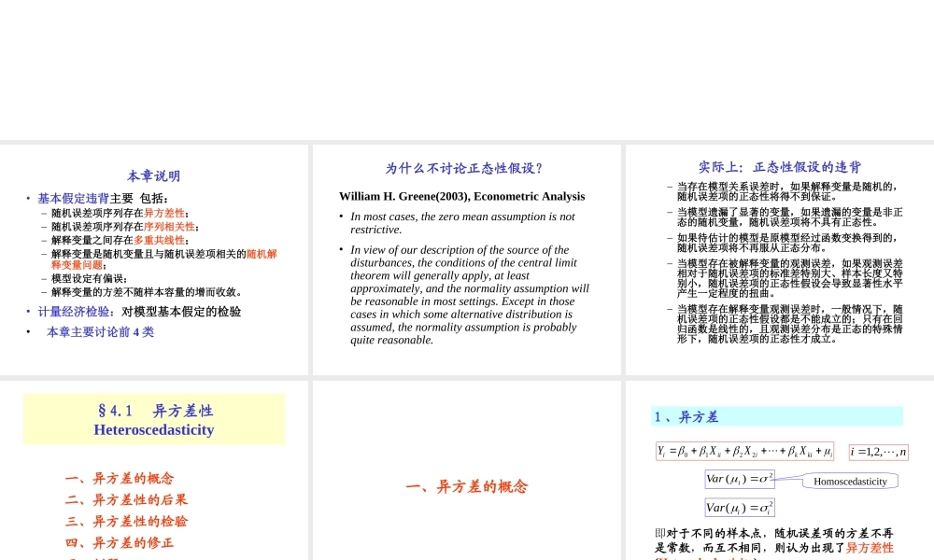Click the "Var(μi)=σ²" formula box
Screen dimensions: 934x560
tap(741, 479)
